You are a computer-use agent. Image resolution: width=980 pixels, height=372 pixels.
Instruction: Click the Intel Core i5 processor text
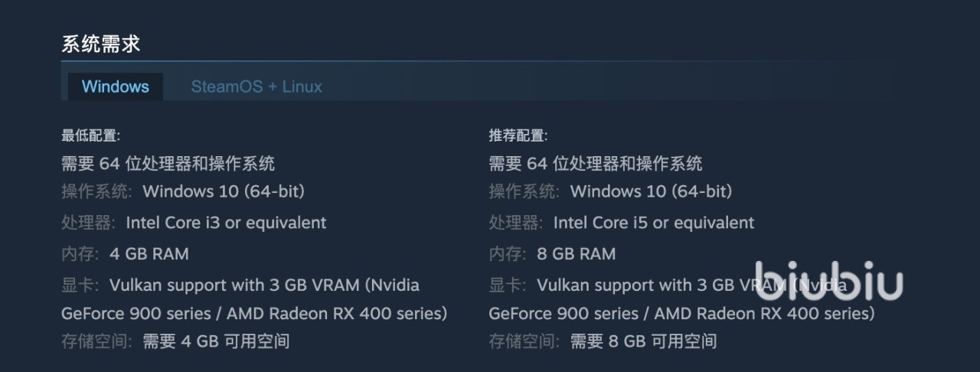point(653,223)
